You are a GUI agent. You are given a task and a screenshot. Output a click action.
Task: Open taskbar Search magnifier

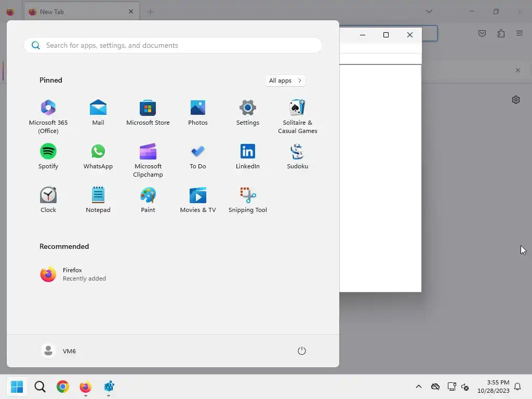click(40, 387)
